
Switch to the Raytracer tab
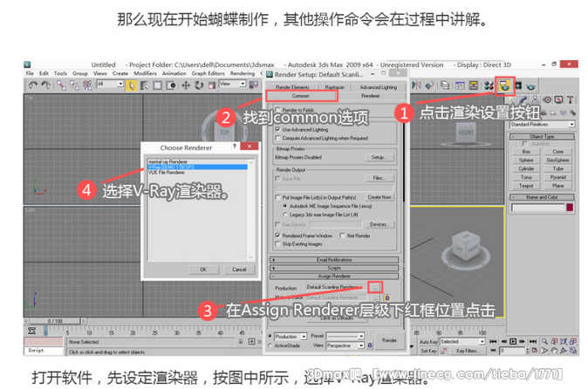click(334, 87)
